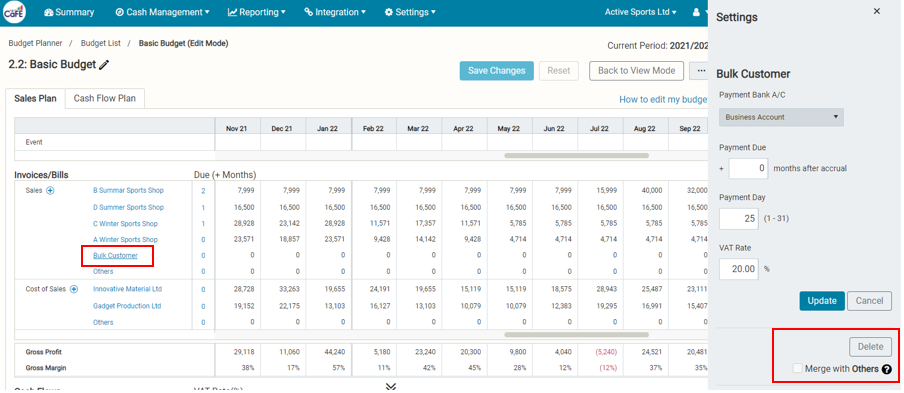Close the Settings panel
This screenshot has height=393, width=904.
tap(877, 11)
